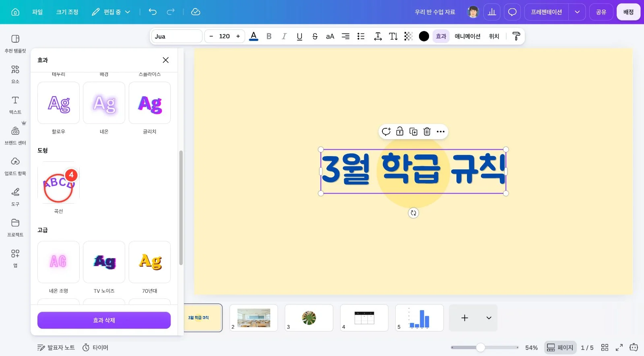Open more options for selected text

point(441,132)
